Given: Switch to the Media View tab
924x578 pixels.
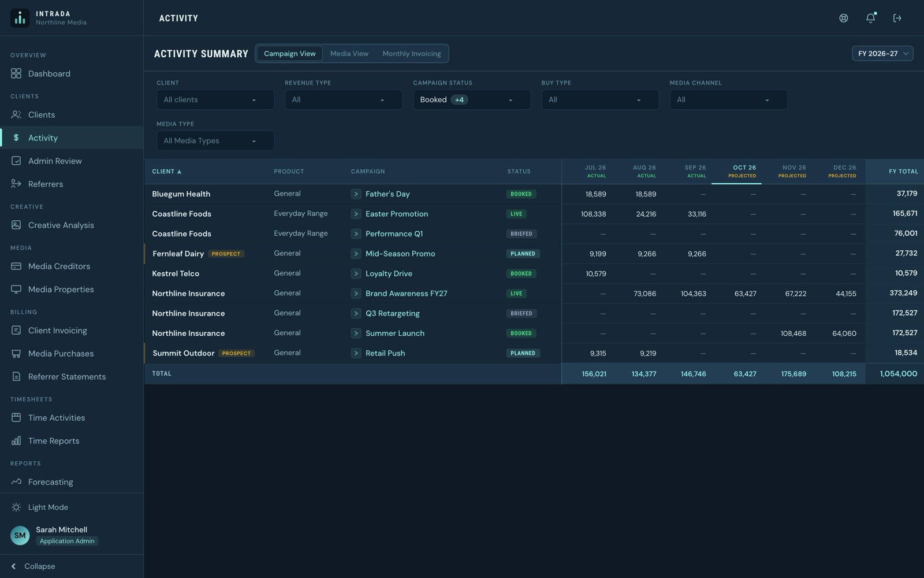Looking at the screenshot, I should 349,53.
